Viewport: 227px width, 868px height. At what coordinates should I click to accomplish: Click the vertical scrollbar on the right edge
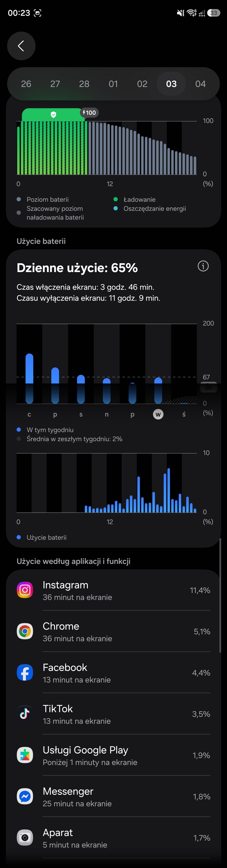click(x=220, y=595)
